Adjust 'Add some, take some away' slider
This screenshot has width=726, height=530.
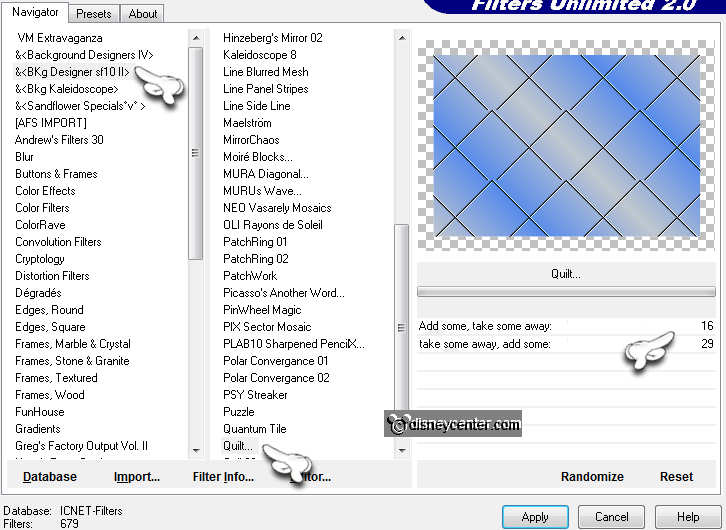566,326
